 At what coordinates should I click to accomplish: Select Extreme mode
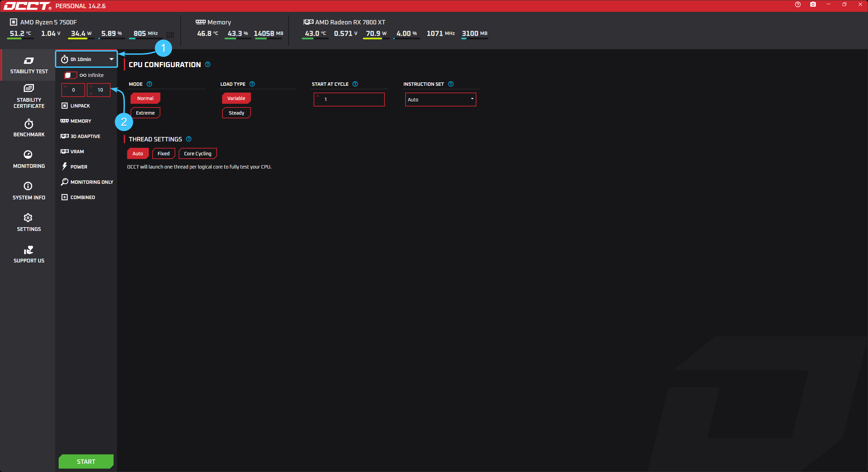(145, 113)
